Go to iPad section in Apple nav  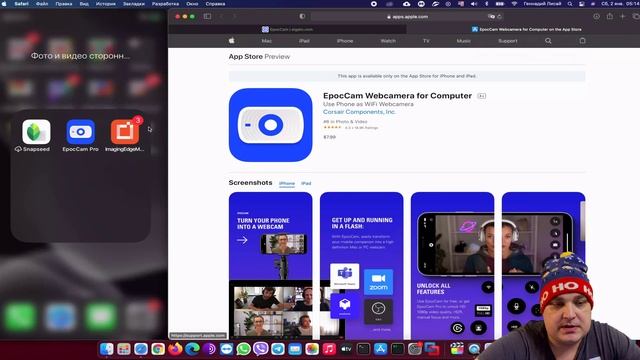[x=304, y=41]
